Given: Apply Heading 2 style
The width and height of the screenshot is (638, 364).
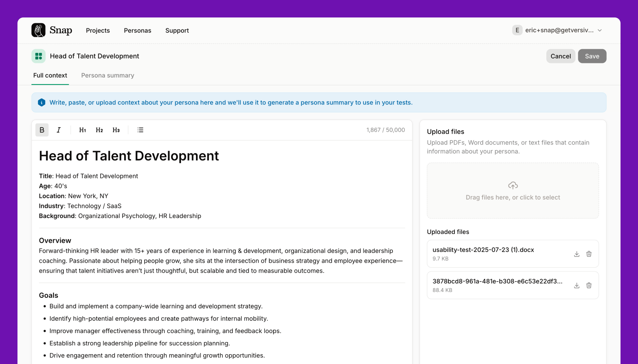Looking at the screenshot, I should tap(99, 130).
